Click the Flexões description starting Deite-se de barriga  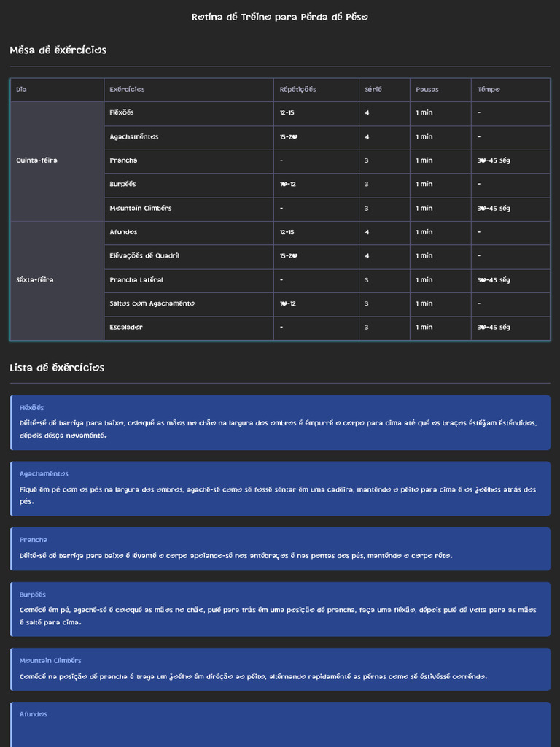[x=278, y=429]
